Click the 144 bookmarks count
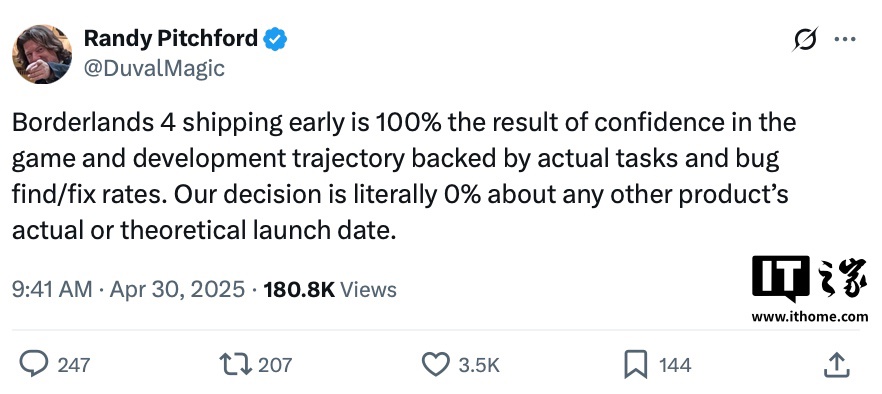Image resolution: width=882 pixels, height=394 pixels. (675, 365)
